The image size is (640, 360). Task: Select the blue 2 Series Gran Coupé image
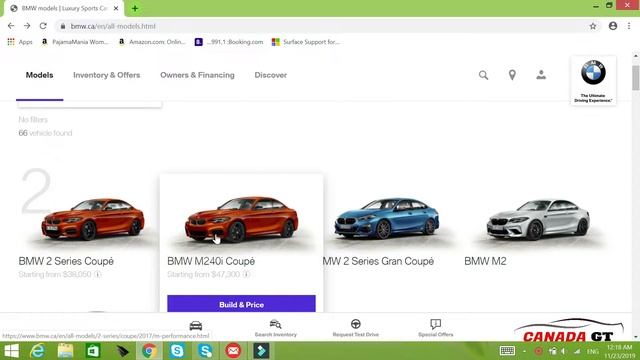387,218
